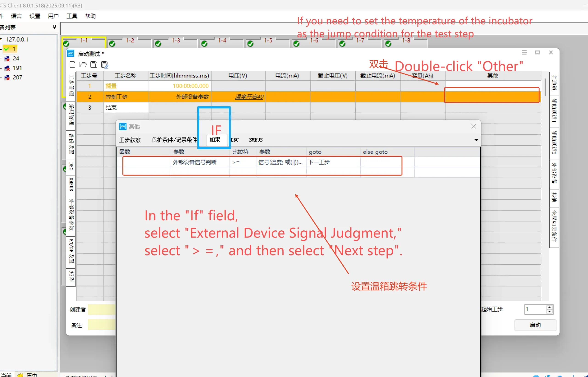Click the 其他 dialog title icon
The height and width of the screenshot is (377, 588).
123,126
